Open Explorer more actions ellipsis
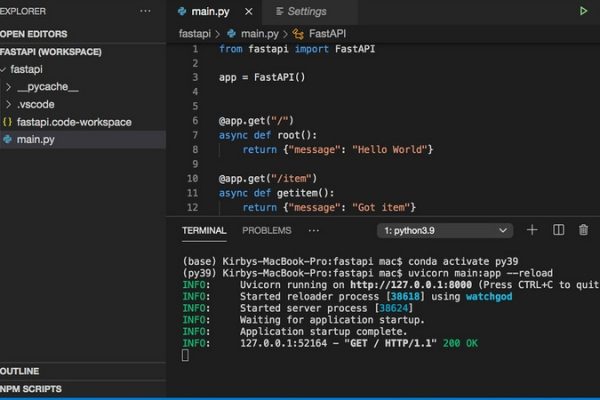 (x=145, y=11)
